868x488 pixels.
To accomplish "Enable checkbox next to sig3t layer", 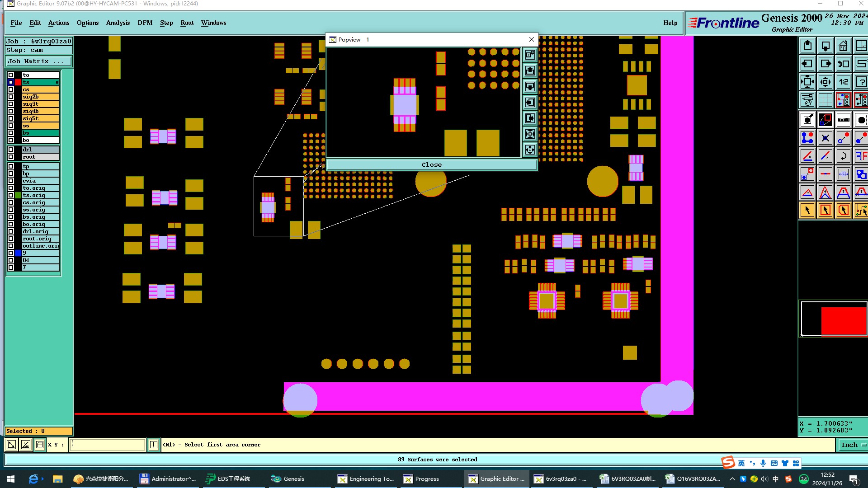I will click(11, 104).
